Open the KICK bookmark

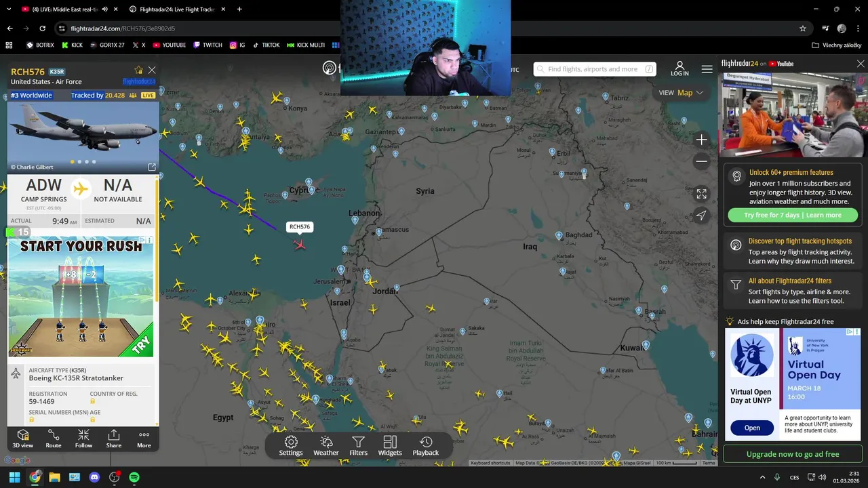[72, 45]
